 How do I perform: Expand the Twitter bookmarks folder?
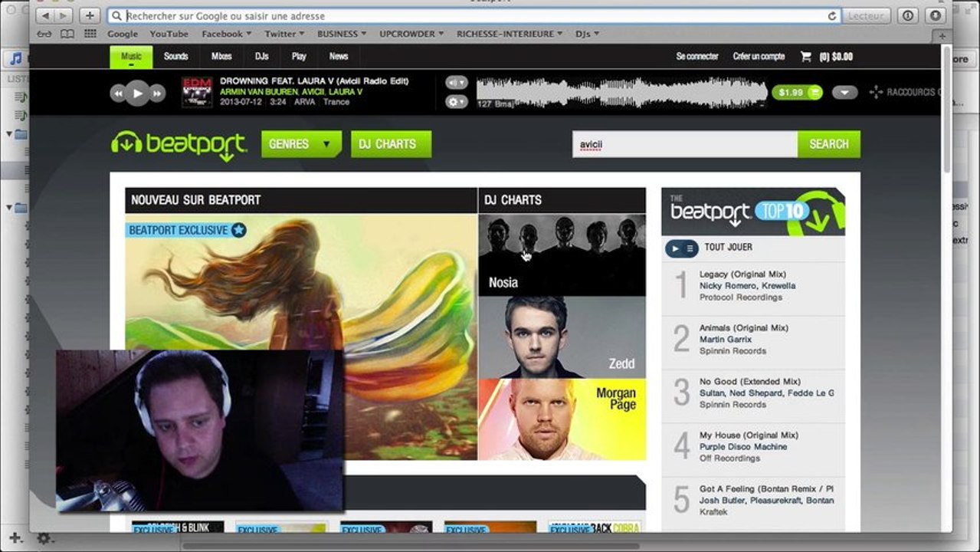pyautogui.click(x=284, y=34)
